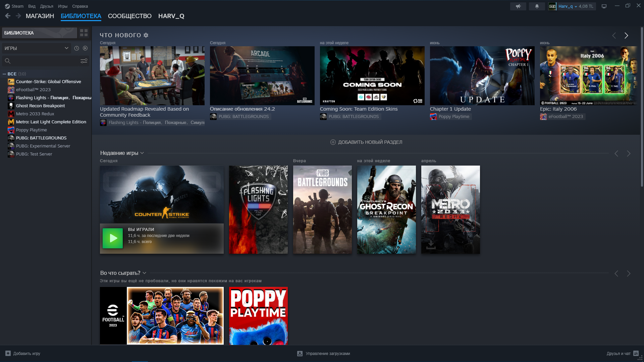Select PUBG: Test Server in list
This screenshot has height=362, width=644.
[x=34, y=154]
